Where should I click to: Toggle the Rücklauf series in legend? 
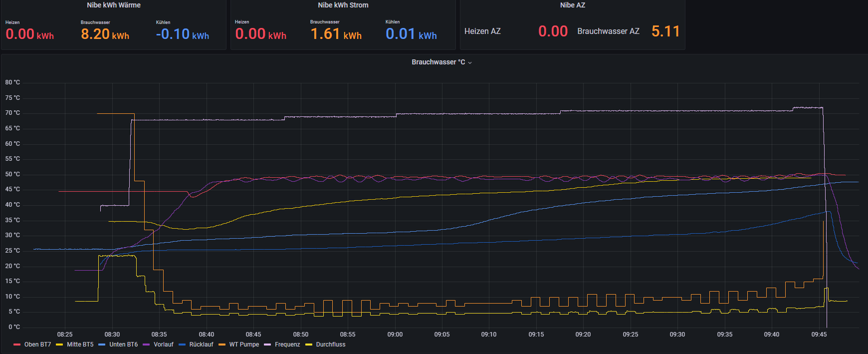point(201,345)
